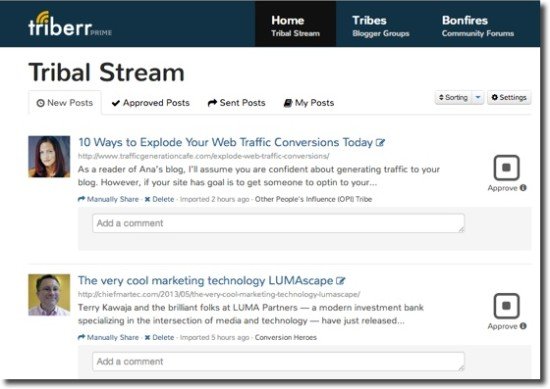Screen dimensions: 550x389
Task: Expand the Sorting dropdown arrow
Action: click(x=478, y=98)
